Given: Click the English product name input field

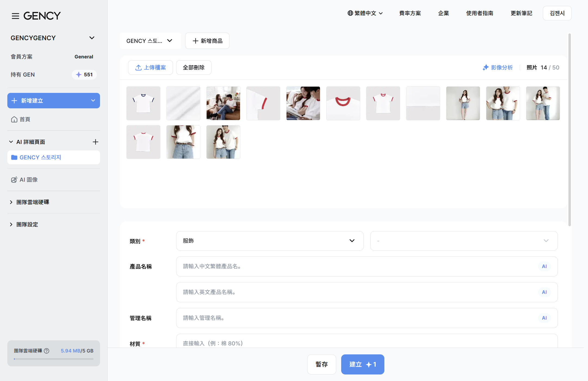Looking at the screenshot, I should (x=367, y=292).
